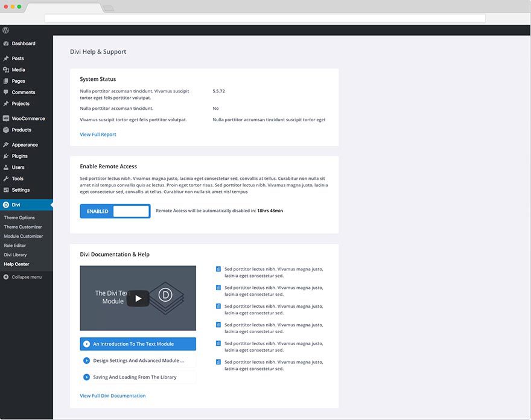Image resolution: width=531 pixels, height=420 pixels.
Task: Click play icon beside Saving And Loading item
Action: (87, 377)
